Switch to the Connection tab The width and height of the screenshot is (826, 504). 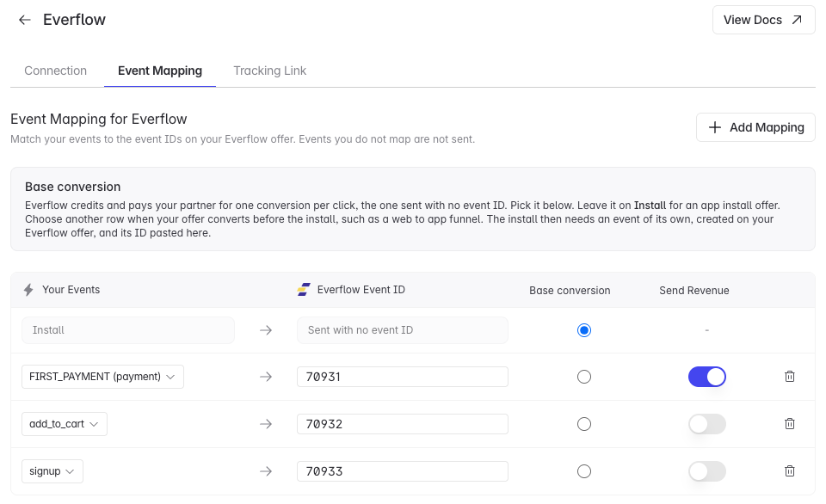coord(55,71)
